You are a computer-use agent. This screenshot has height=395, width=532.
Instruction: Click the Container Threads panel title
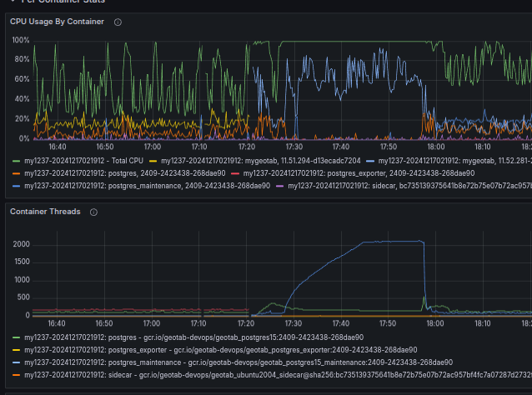pyautogui.click(x=45, y=212)
